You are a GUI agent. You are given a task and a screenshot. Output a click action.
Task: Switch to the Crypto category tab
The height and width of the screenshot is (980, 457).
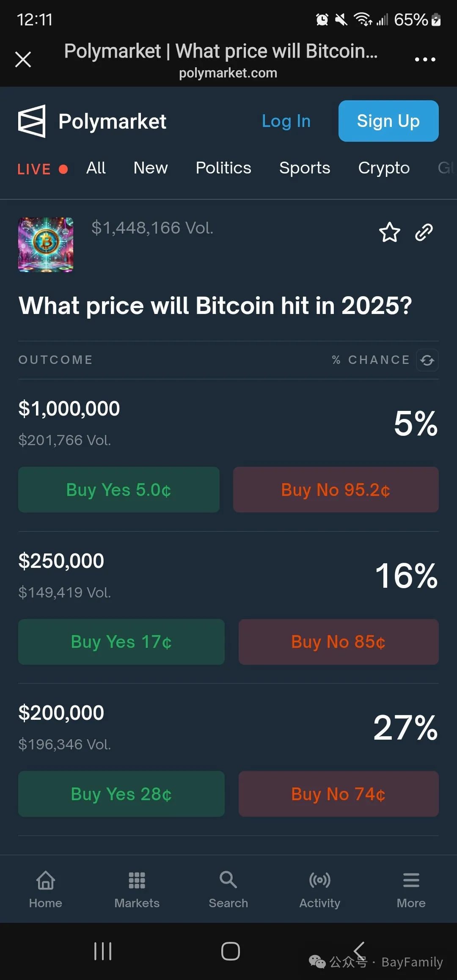pos(384,168)
